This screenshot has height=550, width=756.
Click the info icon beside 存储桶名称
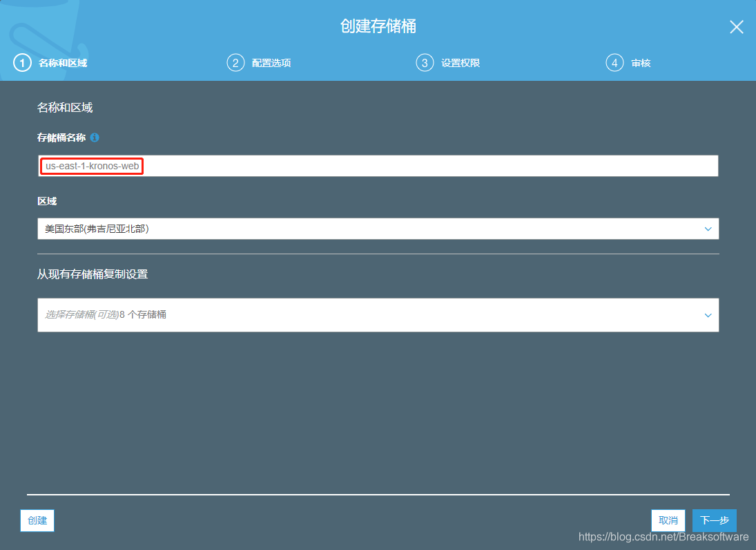(x=95, y=137)
